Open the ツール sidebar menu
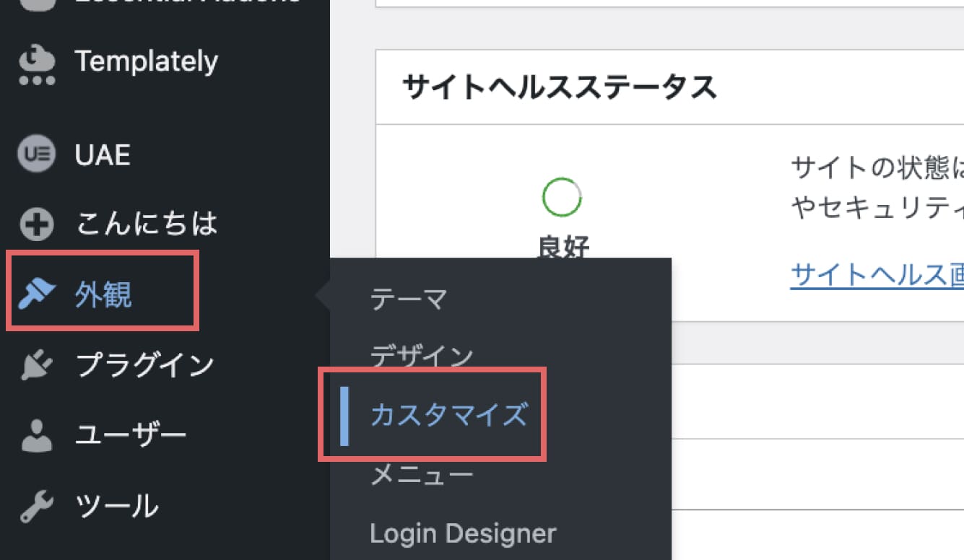Image resolution: width=964 pixels, height=560 pixels. click(x=116, y=505)
